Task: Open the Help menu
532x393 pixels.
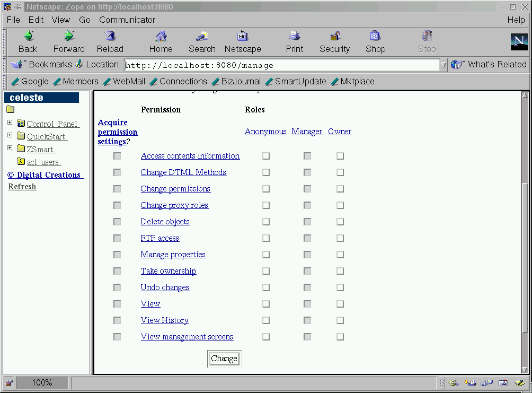Action: point(516,20)
